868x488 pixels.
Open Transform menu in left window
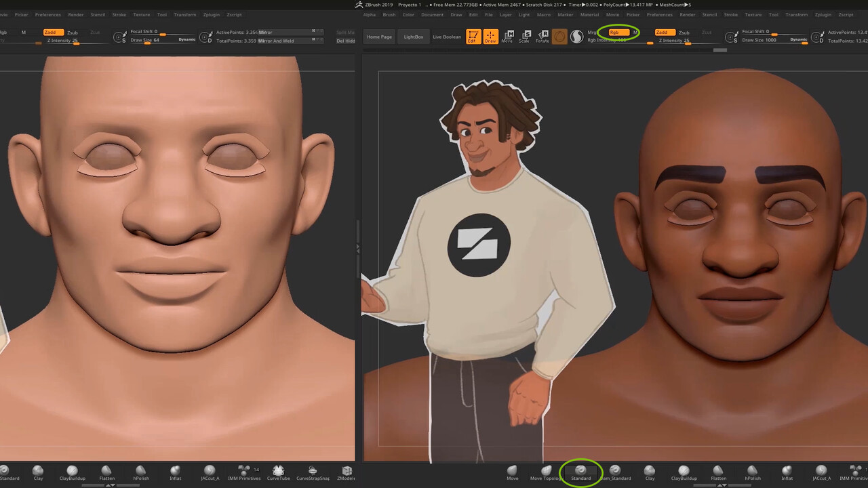tap(185, 14)
